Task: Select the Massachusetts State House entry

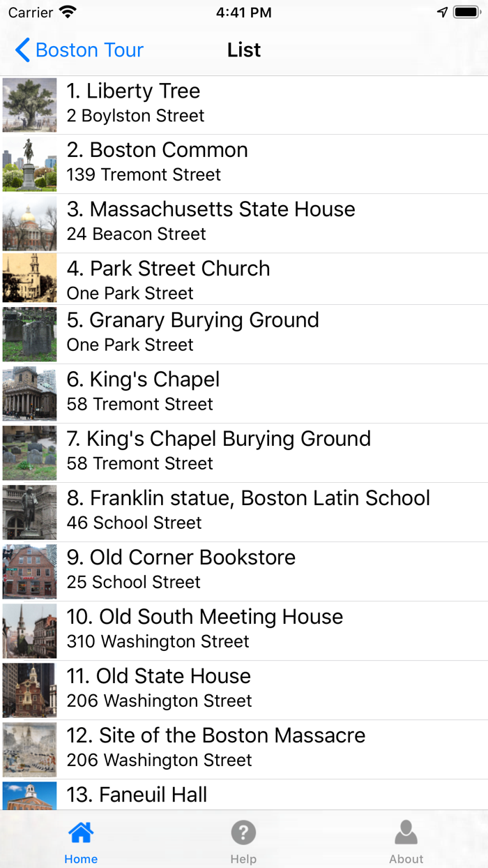Action: (x=244, y=223)
